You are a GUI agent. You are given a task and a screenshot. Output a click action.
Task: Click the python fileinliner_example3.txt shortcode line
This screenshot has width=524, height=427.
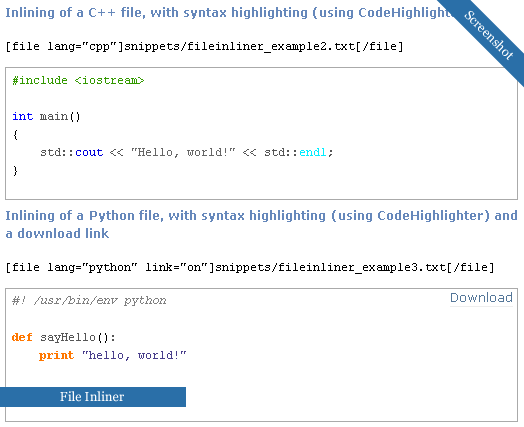click(250, 267)
